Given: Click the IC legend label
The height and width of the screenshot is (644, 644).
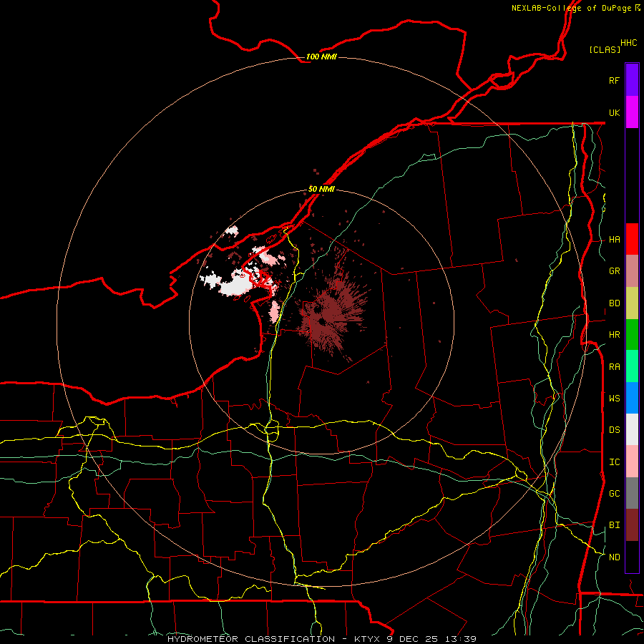Looking at the screenshot, I should click(615, 462).
